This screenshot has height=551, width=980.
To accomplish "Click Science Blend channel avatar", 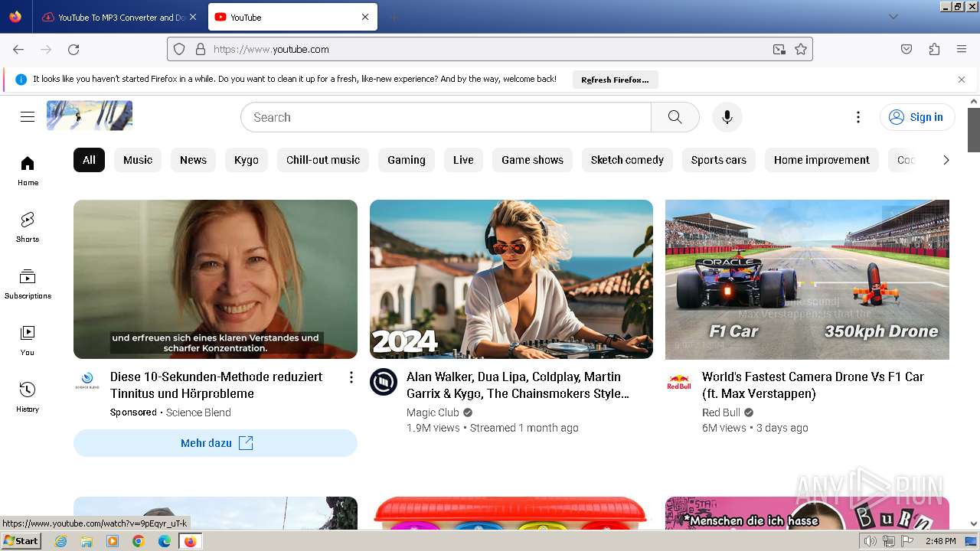I will (x=87, y=382).
